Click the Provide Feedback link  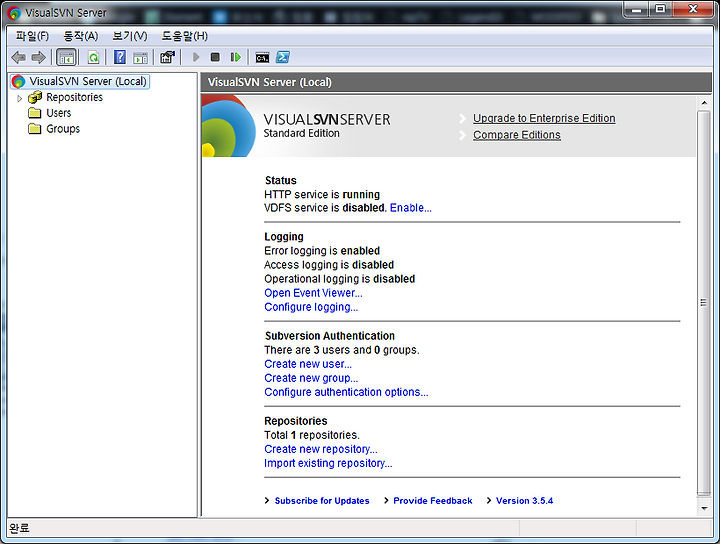click(x=433, y=501)
